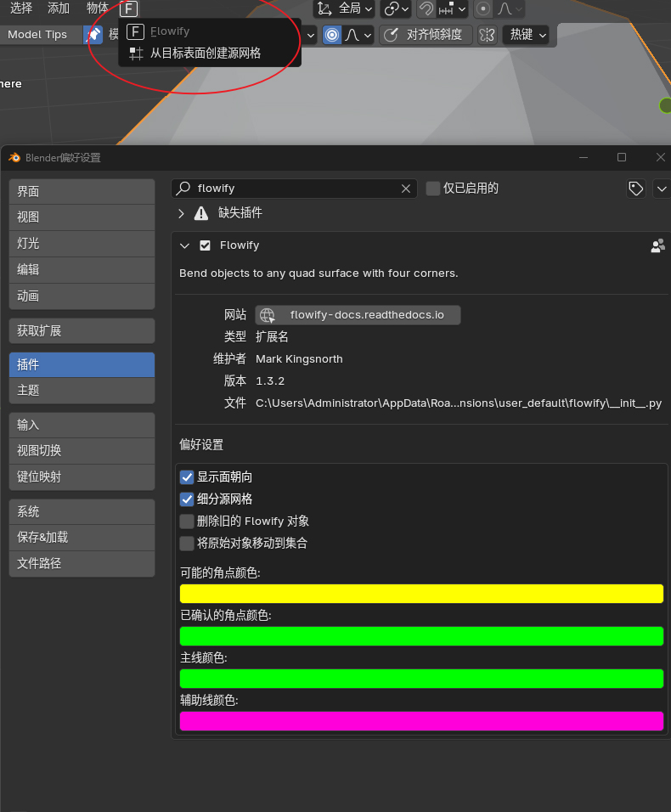Enable 仅已启用的 checkbox
The height and width of the screenshot is (812, 671).
pos(433,189)
